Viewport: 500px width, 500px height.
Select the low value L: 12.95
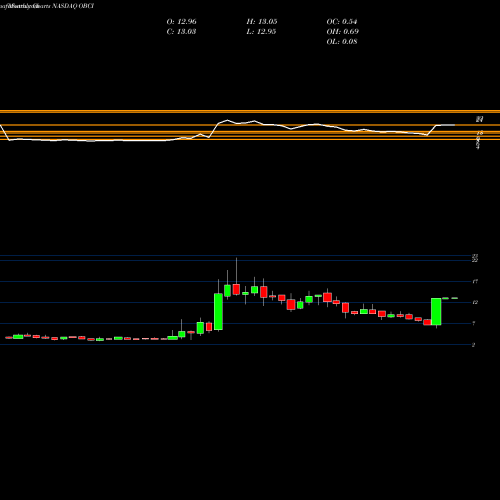261,32
